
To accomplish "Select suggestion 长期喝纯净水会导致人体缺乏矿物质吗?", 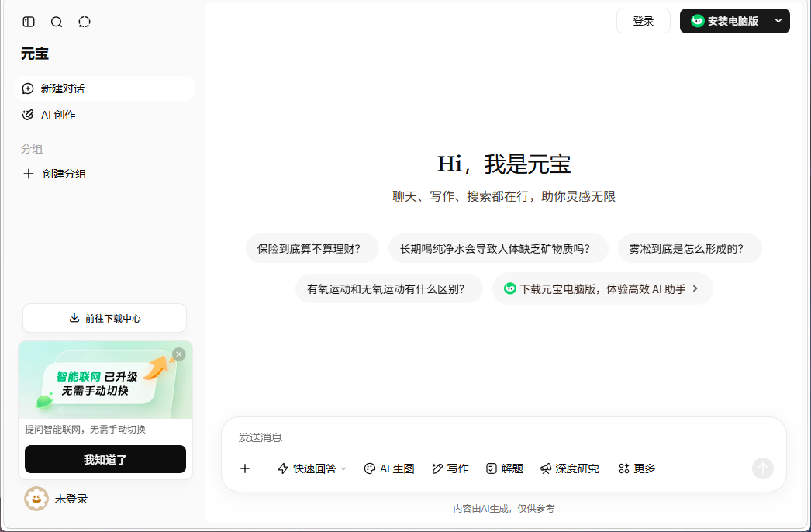I will point(498,248).
